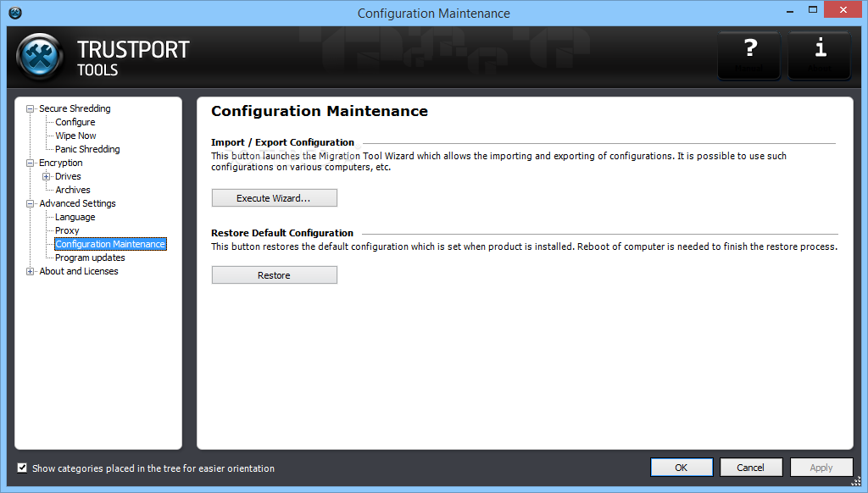Select Wipe Now in the tree
Image resolution: width=868 pixels, height=493 pixels.
click(x=75, y=136)
